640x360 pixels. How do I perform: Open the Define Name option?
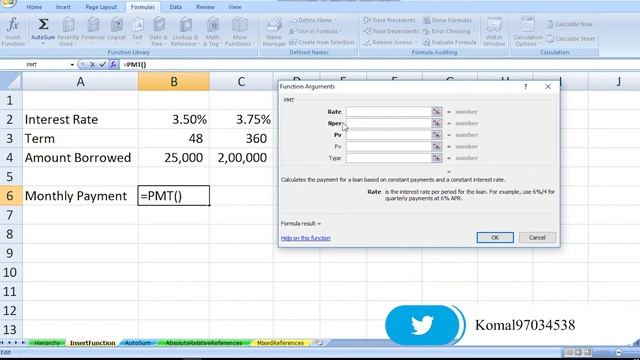(313, 20)
